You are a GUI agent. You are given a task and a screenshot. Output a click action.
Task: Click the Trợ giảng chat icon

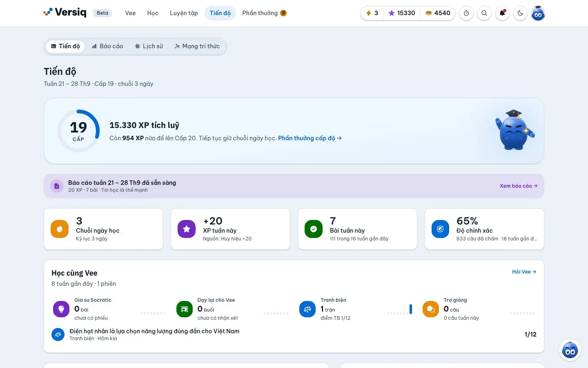[x=431, y=309]
